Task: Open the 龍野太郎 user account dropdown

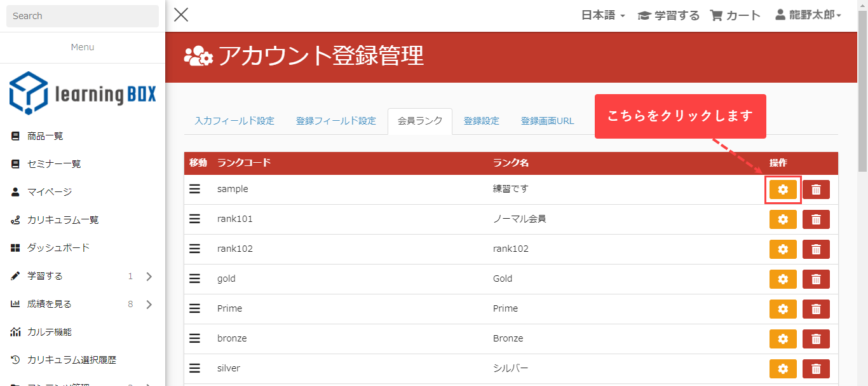Action: pos(808,15)
